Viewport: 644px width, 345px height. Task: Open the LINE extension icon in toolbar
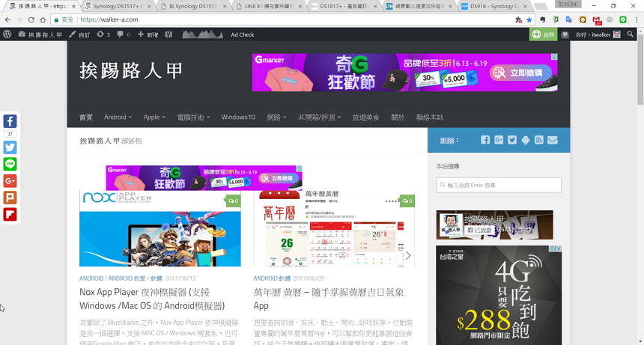[623, 19]
